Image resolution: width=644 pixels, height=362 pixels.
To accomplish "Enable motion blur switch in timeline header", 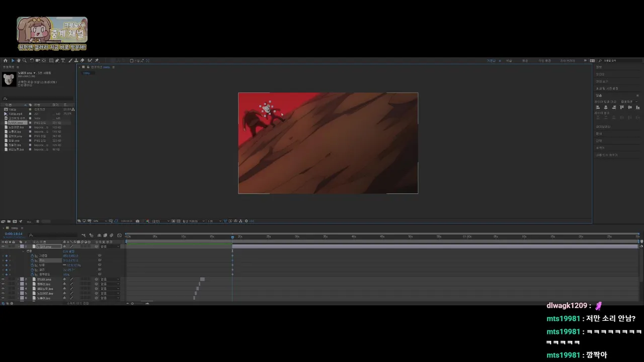I will click(x=112, y=235).
